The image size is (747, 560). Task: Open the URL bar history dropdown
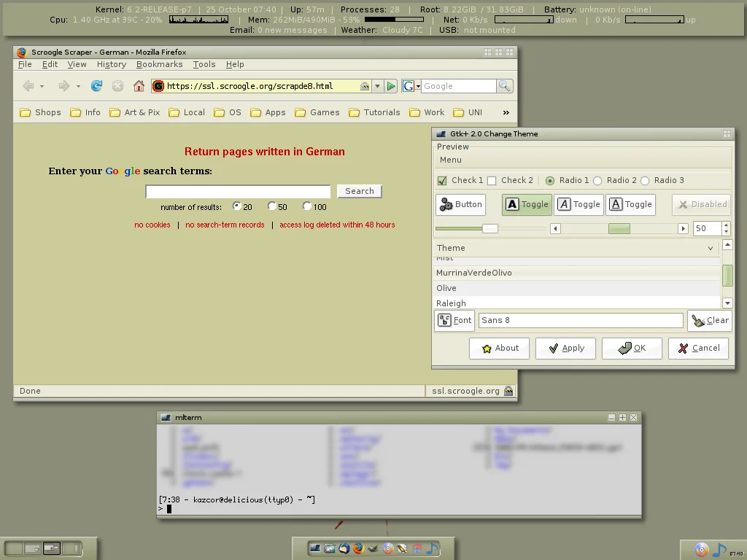click(x=377, y=86)
